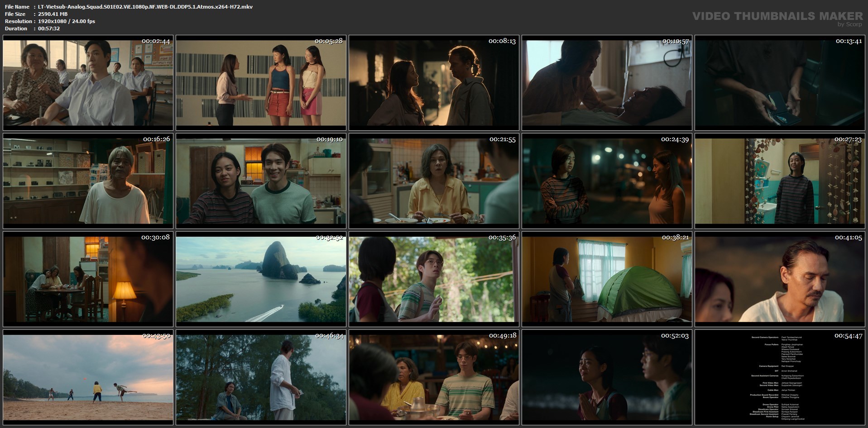
Task: Click the file size value 2590.41 MB
Action: pyautogui.click(x=53, y=14)
